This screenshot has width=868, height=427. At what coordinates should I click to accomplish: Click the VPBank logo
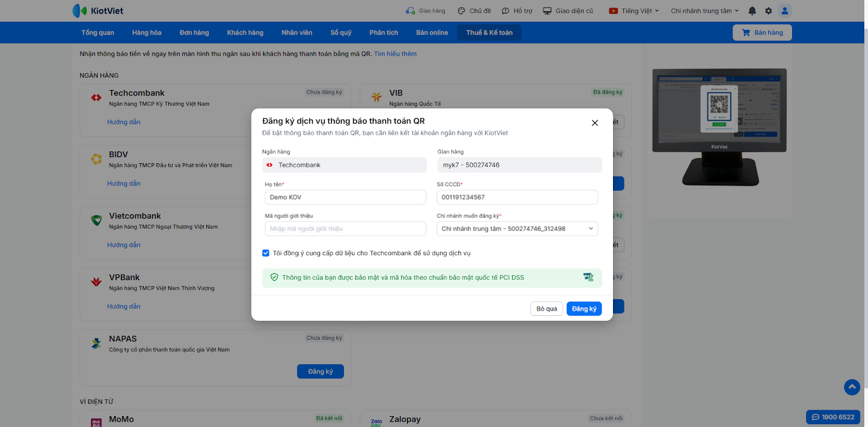97,282
